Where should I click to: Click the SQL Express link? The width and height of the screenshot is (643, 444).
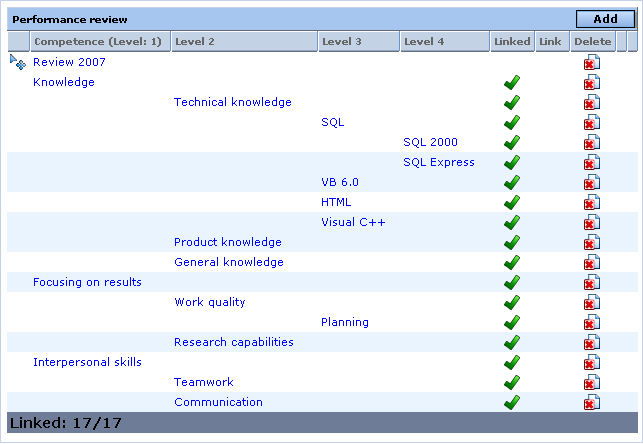click(439, 162)
